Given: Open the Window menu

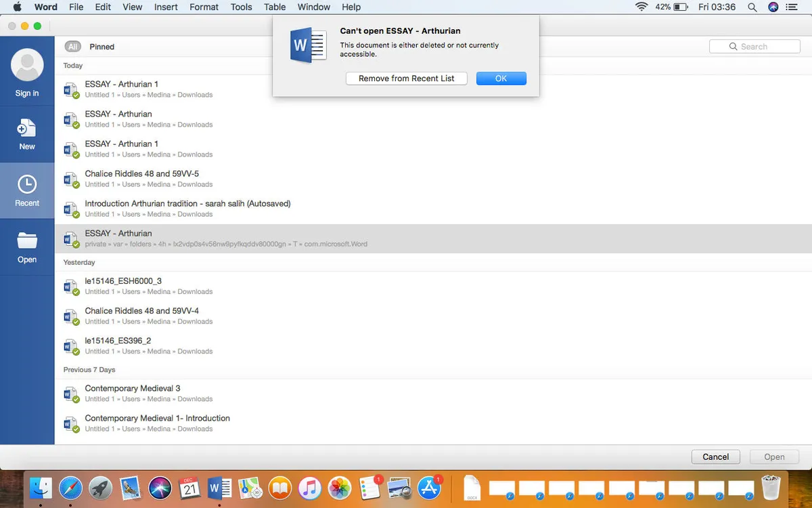Looking at the screenshot, I should point(314,7).
